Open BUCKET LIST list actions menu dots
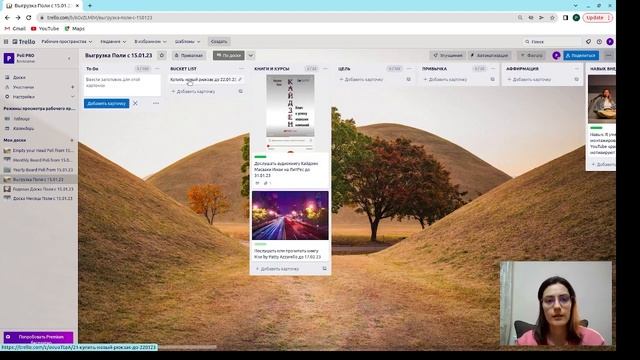The height and width of the screenshot is (360, 640). tap(241, 69)
